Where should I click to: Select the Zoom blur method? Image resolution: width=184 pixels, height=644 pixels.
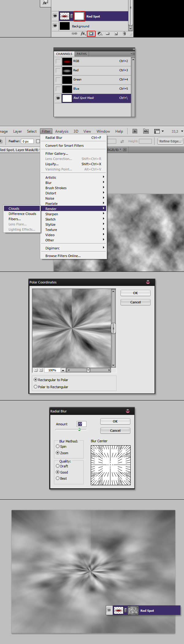62,453
